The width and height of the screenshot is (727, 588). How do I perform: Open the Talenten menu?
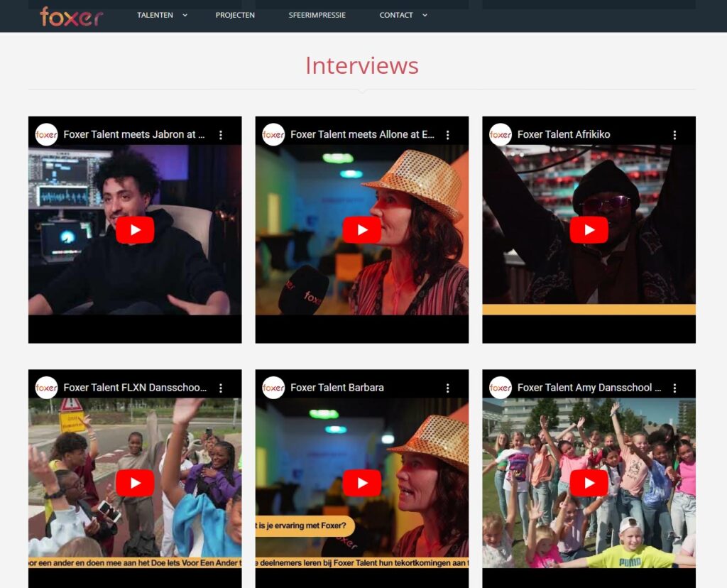pos(155,16)
